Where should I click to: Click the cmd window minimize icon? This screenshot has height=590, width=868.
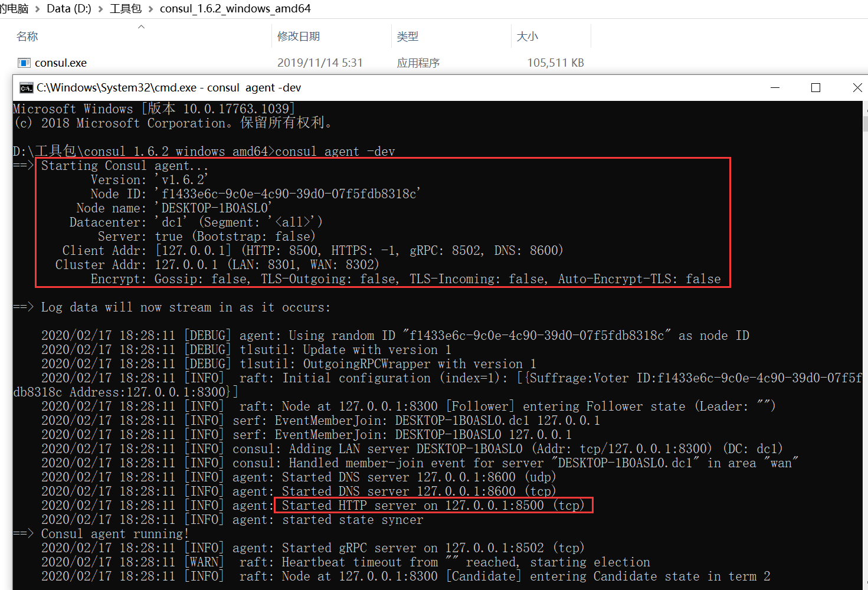[x=774, y=87]
